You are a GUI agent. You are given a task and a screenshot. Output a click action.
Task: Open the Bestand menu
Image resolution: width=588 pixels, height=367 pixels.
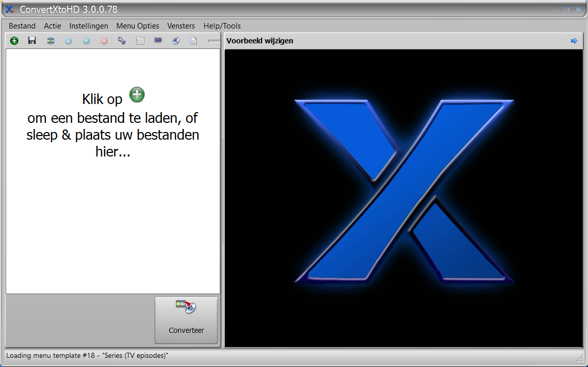(x=22, y=26)
